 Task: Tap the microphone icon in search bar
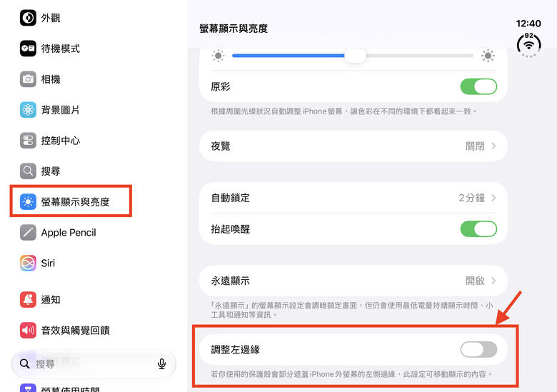tap(161, 364)
